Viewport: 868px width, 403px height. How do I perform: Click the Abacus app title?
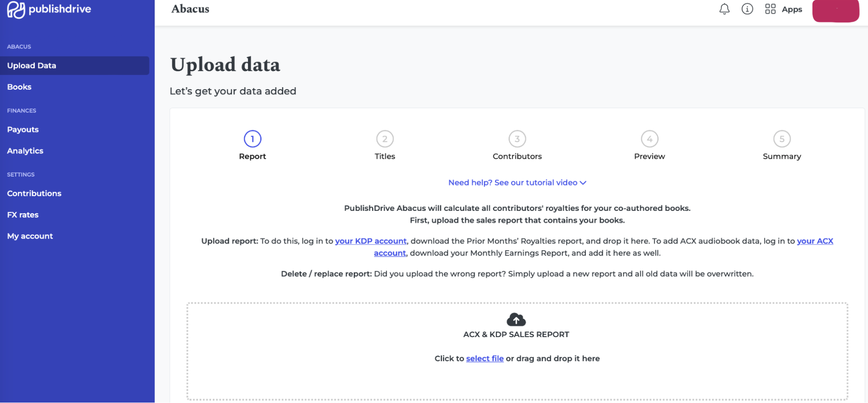coord(190,9)
